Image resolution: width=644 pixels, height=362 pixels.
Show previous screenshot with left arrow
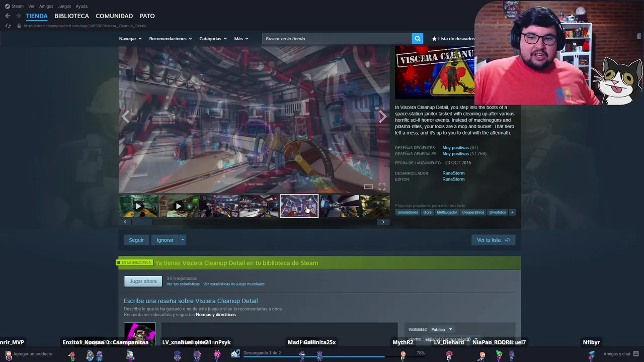point(125,117)
